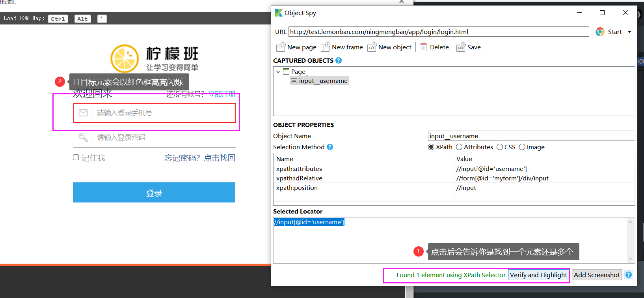Image resolution: width=644 pixels, height=298 pixels.
Task: Click the Captured Objects help icon
Action: (339, 60)
